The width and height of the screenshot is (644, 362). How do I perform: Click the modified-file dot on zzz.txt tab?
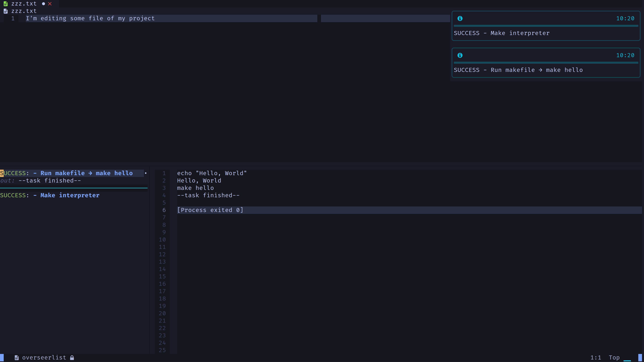click(43, 4)
